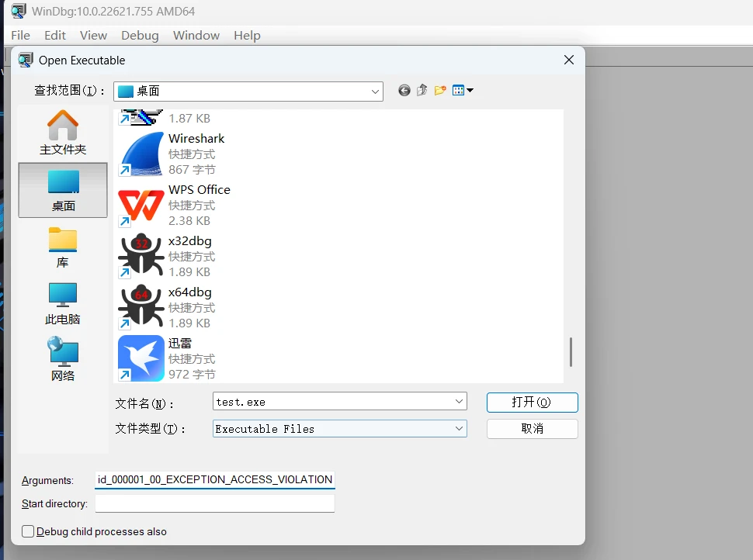Click the 打开(O) open button
This screenshot has width=753, height=560.
click(x=532, y=402)
